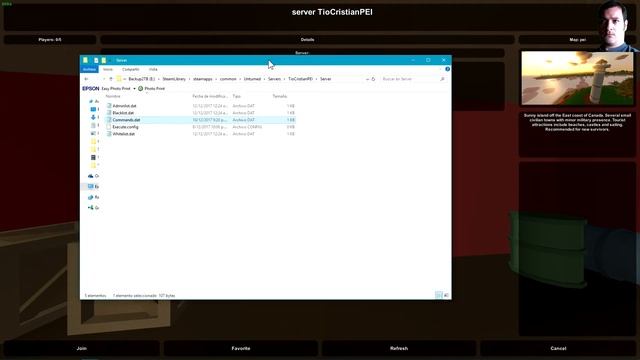Screen dimensions: 640x360
Task: Expand the address bar history dropdown
Action: click(x=367, y=79)
